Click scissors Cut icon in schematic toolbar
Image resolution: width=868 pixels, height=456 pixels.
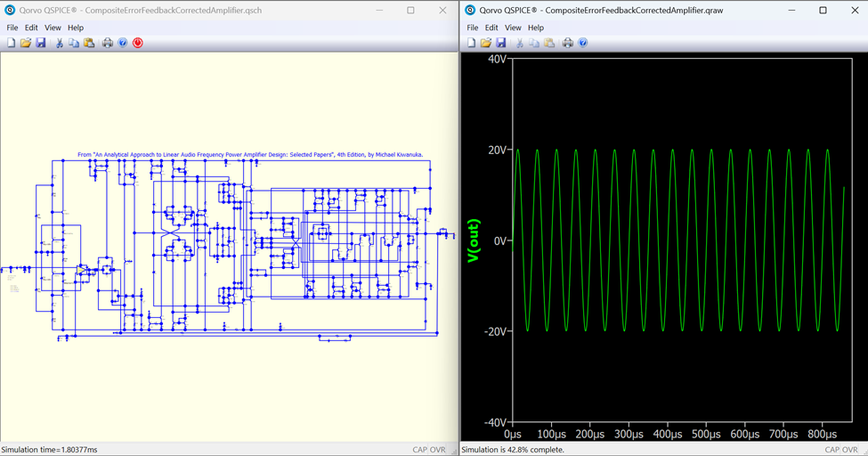point(60,43)
